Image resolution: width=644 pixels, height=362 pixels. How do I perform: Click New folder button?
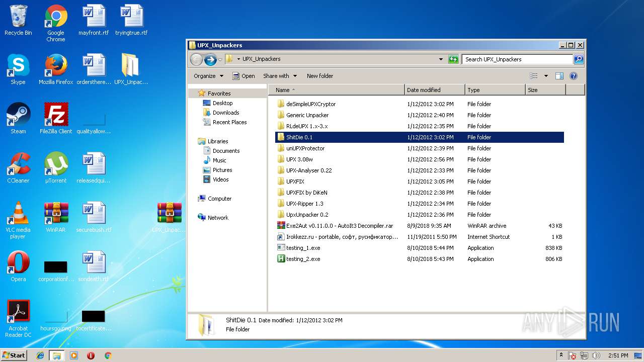tap(320, 76)
